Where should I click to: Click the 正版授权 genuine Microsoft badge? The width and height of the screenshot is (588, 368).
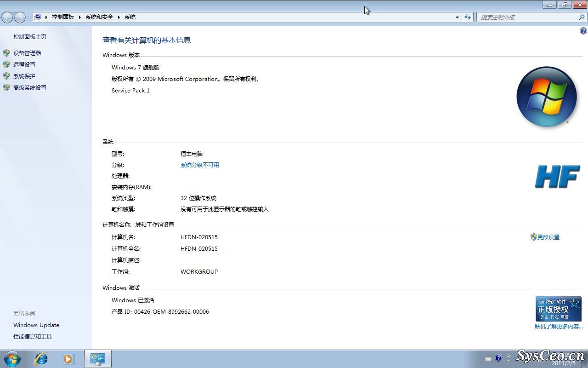[x=559, y=309]
